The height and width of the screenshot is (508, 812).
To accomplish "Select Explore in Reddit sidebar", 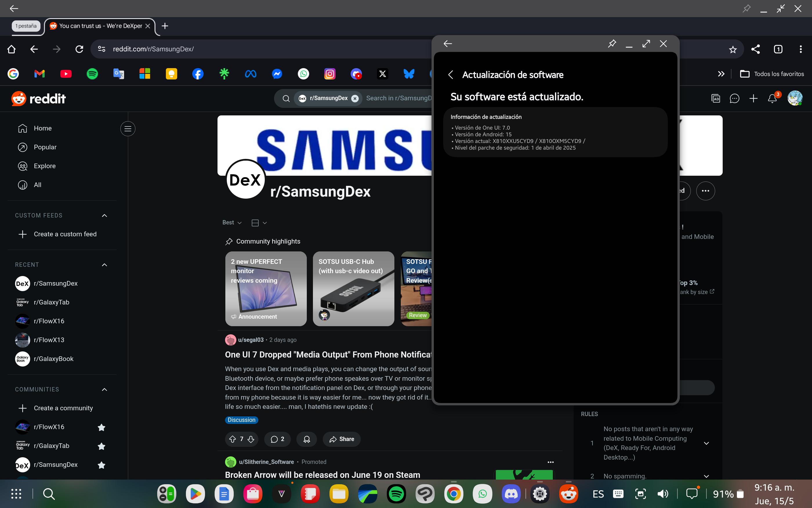I will 62,166.
